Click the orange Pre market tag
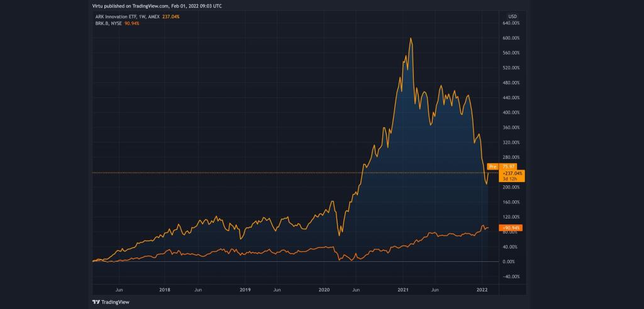This screenshot has width=644, height=309. pyautogui.click(x=492, y=166)
